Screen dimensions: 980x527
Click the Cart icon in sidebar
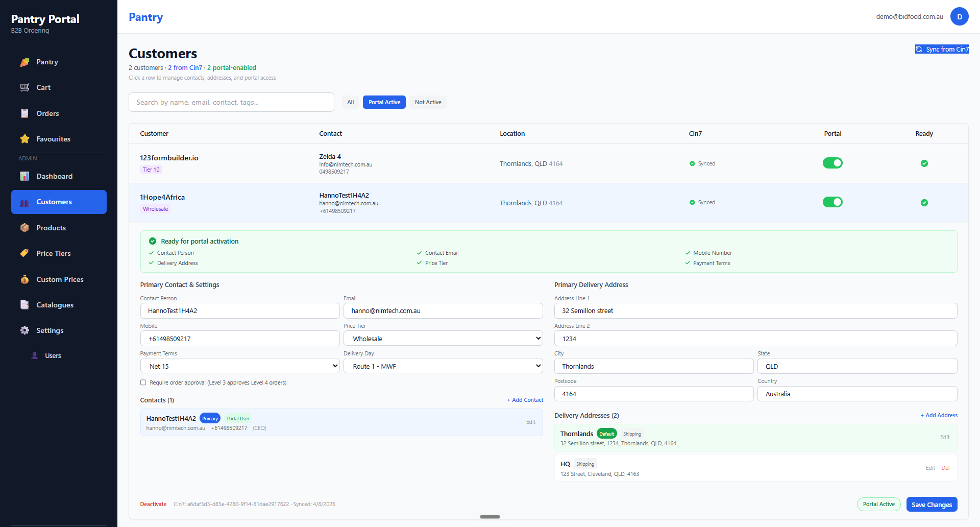click(24, 87)
